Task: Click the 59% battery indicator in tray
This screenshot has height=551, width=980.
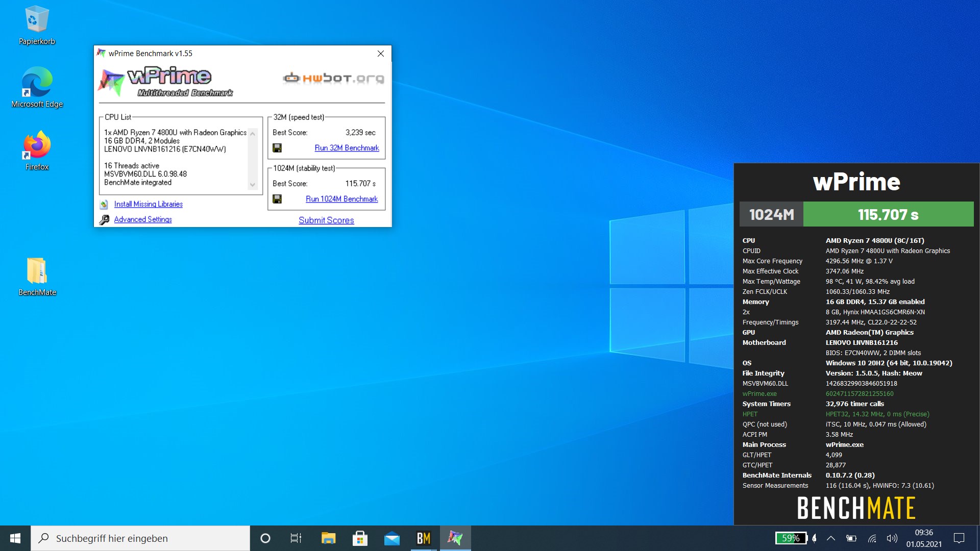Action: coord(791,538)
